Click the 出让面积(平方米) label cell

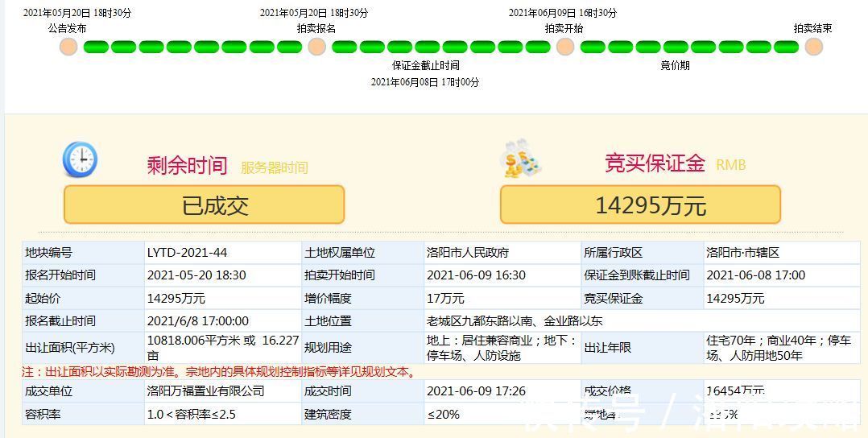(83, 348)
